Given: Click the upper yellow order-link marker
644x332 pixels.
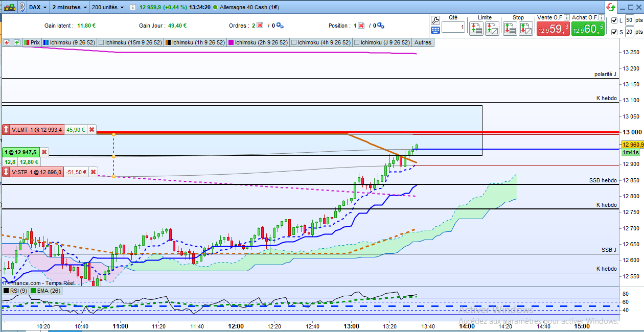Looking at the screenshot, I should click(113, 134).
